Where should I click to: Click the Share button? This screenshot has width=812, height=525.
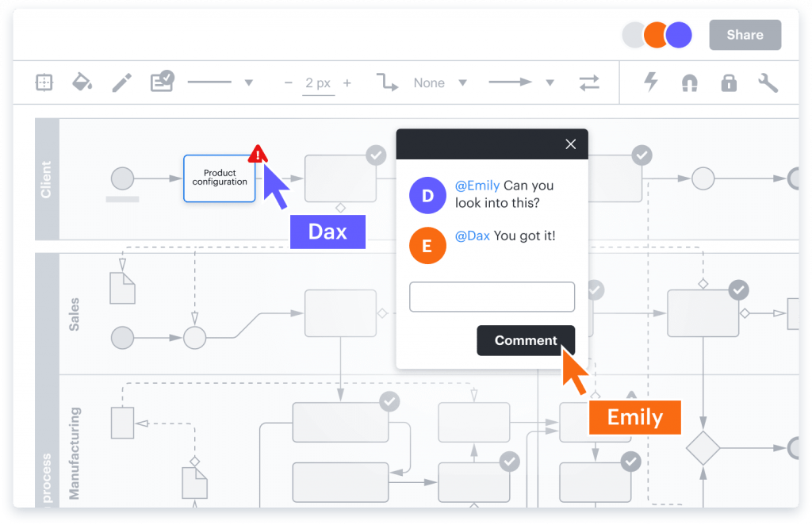pyautogui.click(x=744, y=34)
